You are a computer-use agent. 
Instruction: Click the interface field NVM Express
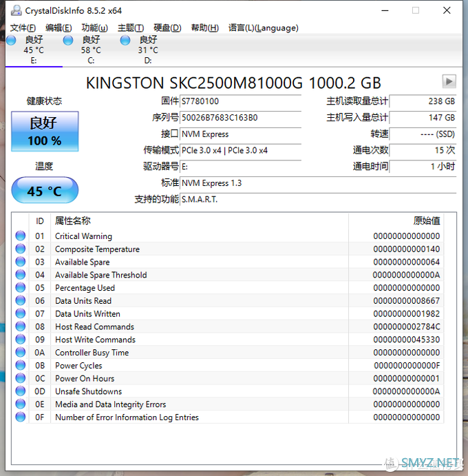coord(240,134)
